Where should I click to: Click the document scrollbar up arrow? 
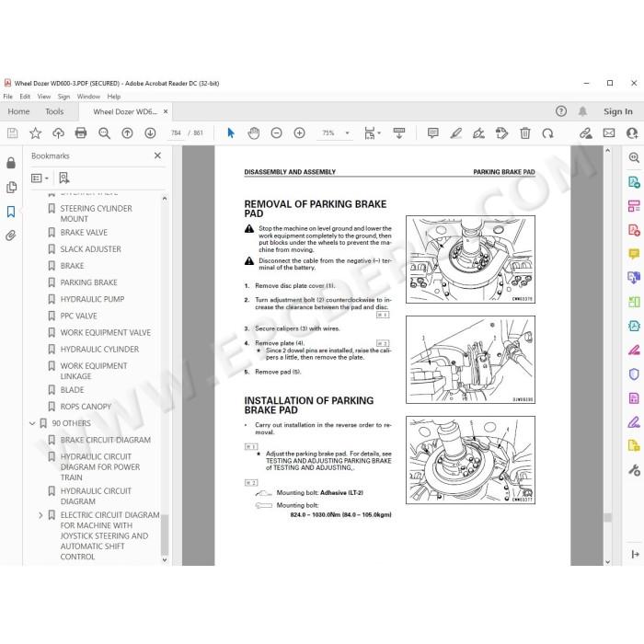click(x=608, y=151)
